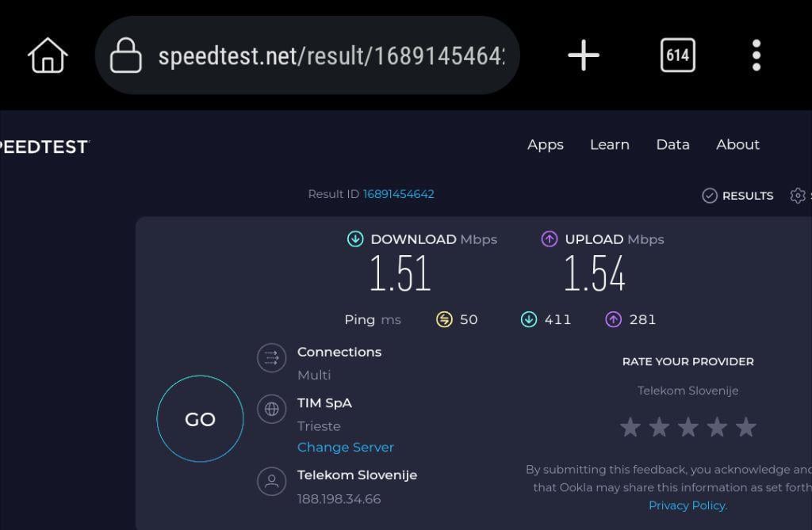This screenshot has width=812, height=530.
Task: Open settings gear icon
Action: [798, 196]
